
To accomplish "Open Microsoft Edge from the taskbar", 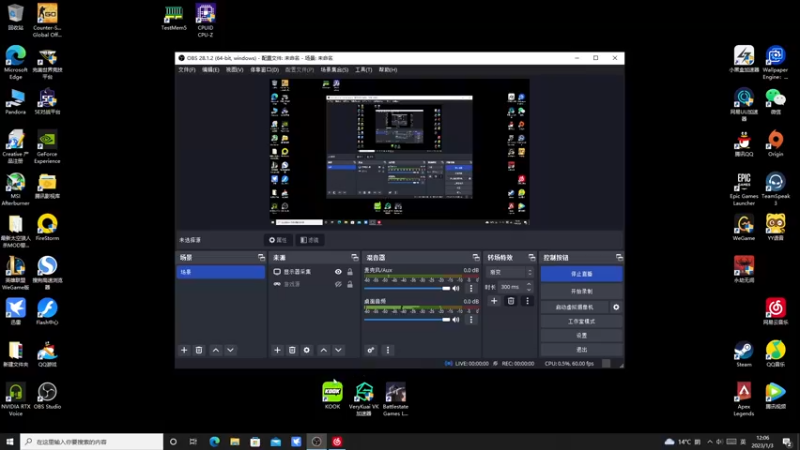I will [x=214, y=442].
